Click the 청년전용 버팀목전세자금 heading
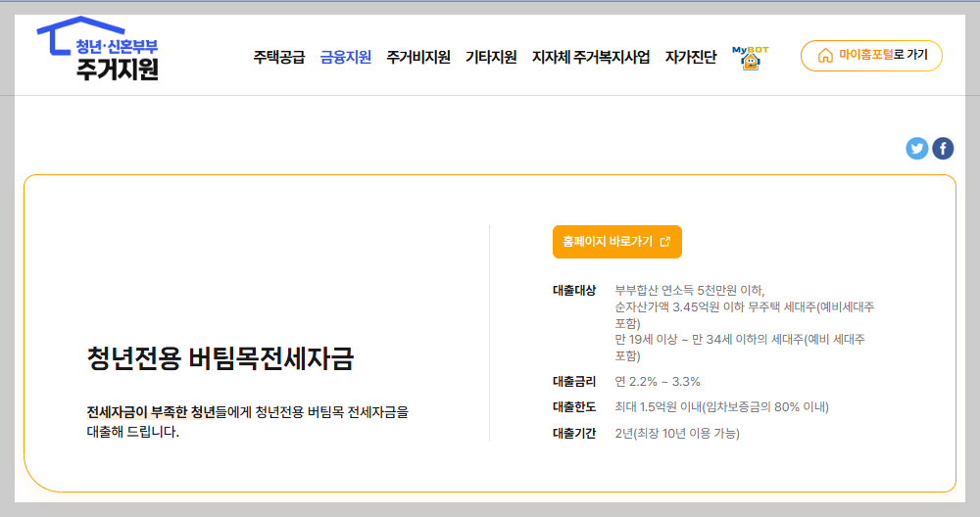This screenshot has height=517, width=980. click(x=220, y=358)
